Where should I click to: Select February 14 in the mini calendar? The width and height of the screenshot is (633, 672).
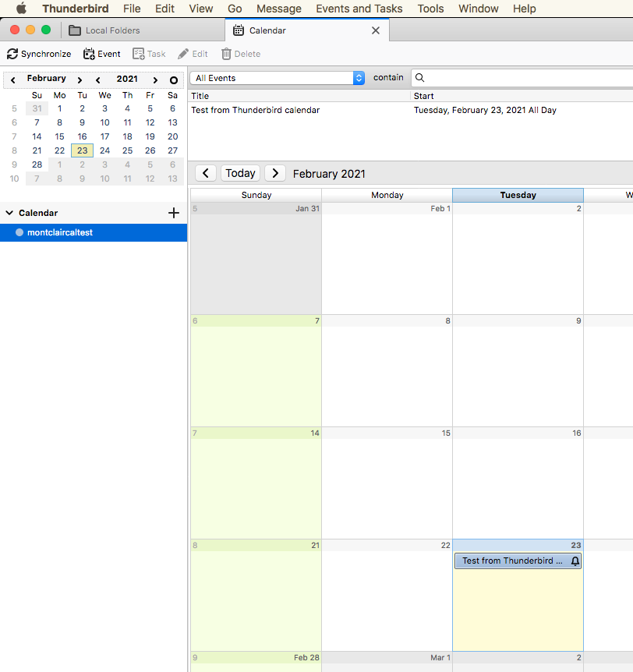(x=37, y=136)
